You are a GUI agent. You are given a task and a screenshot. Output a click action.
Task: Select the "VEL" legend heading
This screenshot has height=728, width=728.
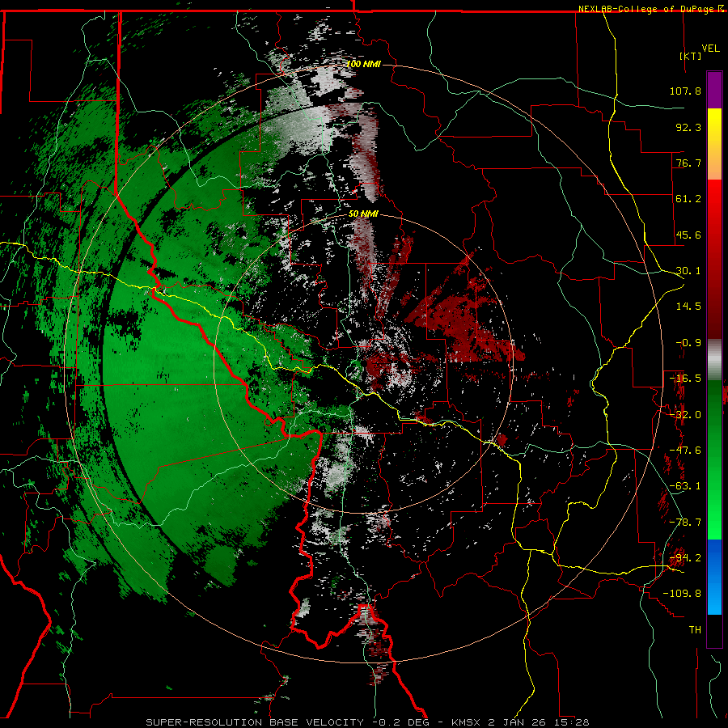tap(710, 49)
